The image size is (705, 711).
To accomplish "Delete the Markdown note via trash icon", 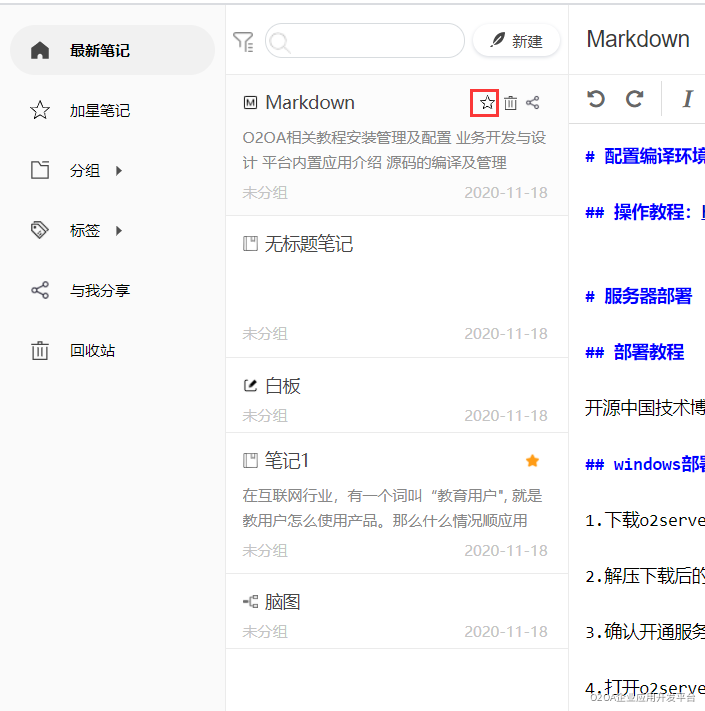I will pos(511,103).
